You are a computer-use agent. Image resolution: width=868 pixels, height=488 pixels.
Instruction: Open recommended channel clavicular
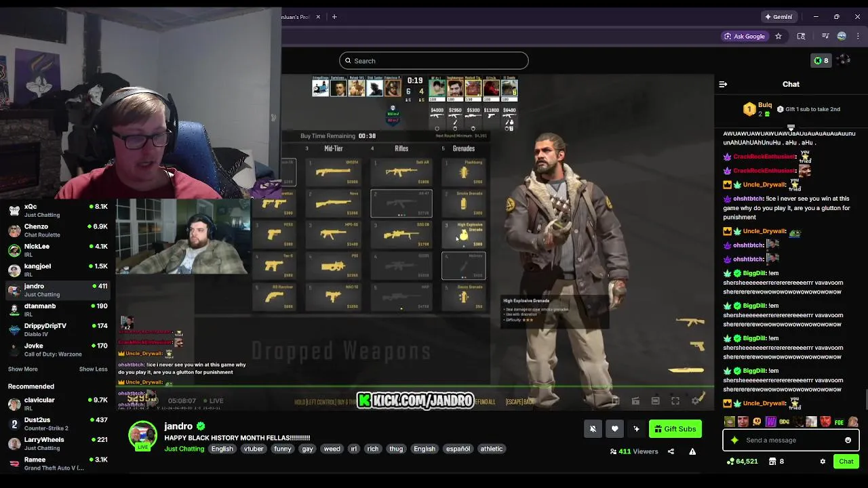click(x=58, y=404)
